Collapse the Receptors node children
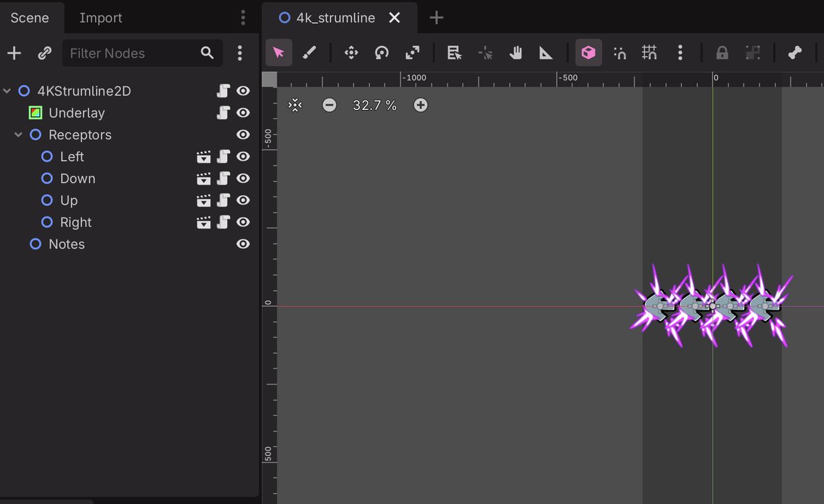This screenshot has width=824, height=504. coord(19,135)
